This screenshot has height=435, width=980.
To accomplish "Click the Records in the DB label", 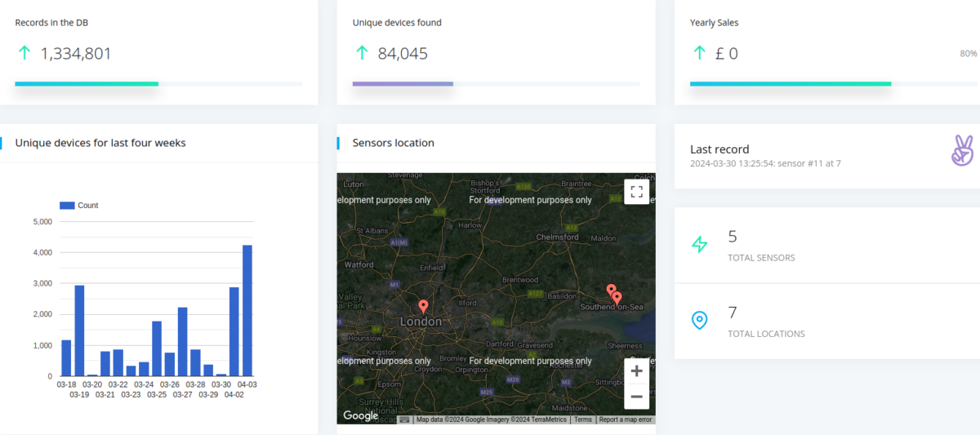I will (51, 23).
